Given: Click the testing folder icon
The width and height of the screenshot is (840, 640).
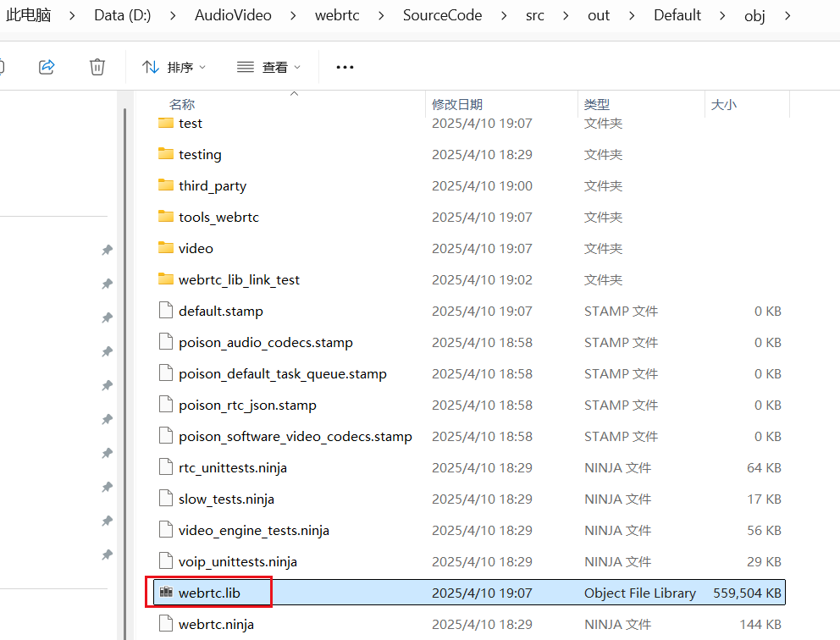Looking at the screenshot, I should click(x=166, y=154).
